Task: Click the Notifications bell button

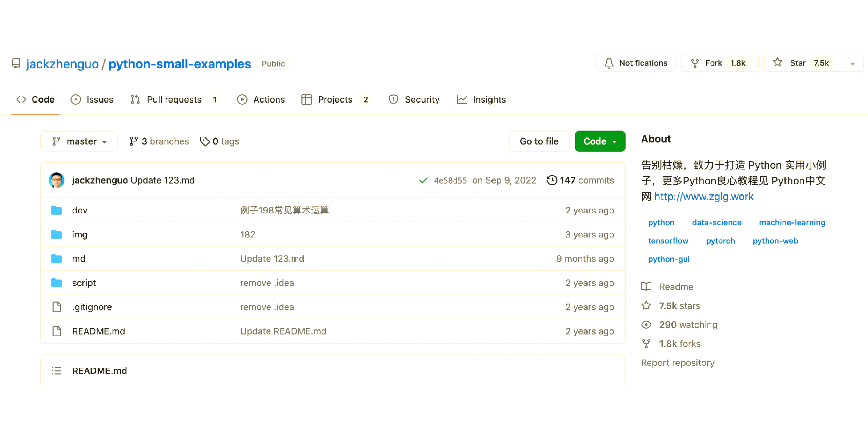Action: point(635,63)
